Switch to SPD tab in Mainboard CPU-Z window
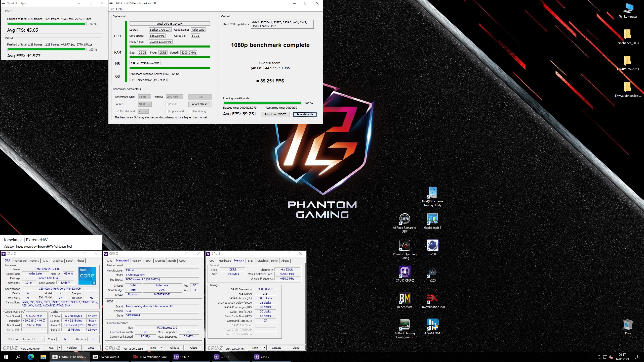Screen dimensions: 644x362 [148, 261]
